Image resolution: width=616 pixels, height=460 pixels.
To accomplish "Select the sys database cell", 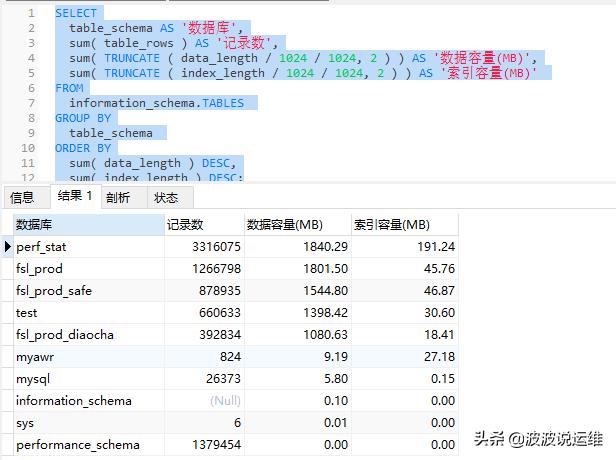I will (89, 423).
